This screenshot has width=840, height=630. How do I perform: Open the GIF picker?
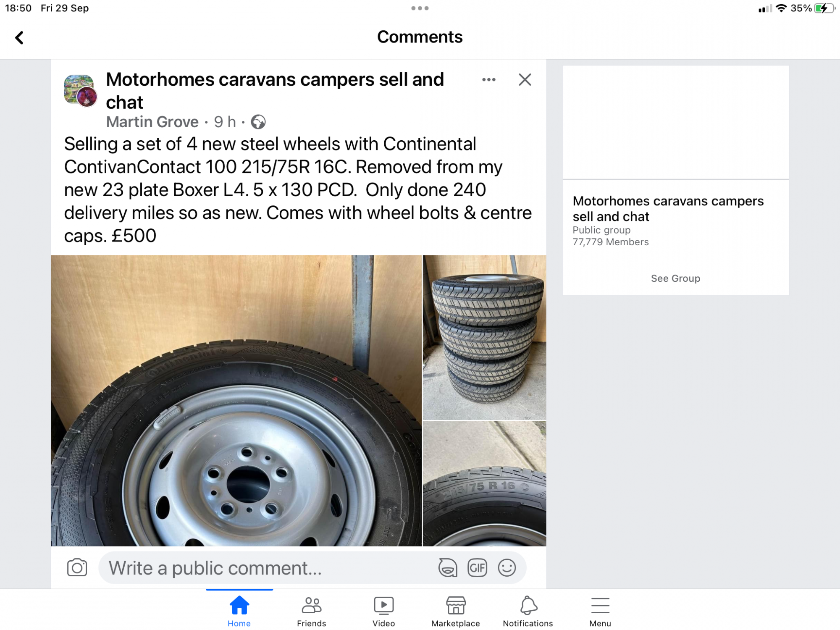click(477, 568)
